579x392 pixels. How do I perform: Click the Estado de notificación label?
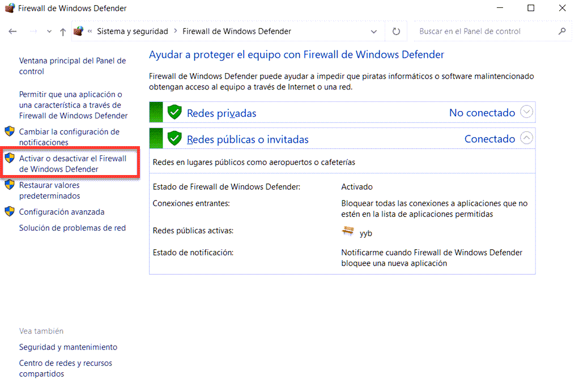193,253
